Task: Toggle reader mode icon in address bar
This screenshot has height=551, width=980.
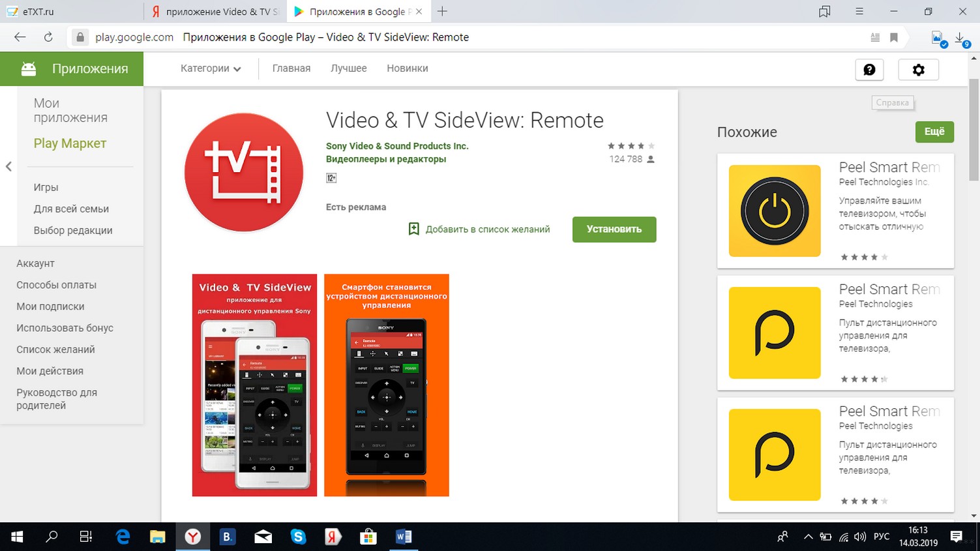Action: point(875,37)
